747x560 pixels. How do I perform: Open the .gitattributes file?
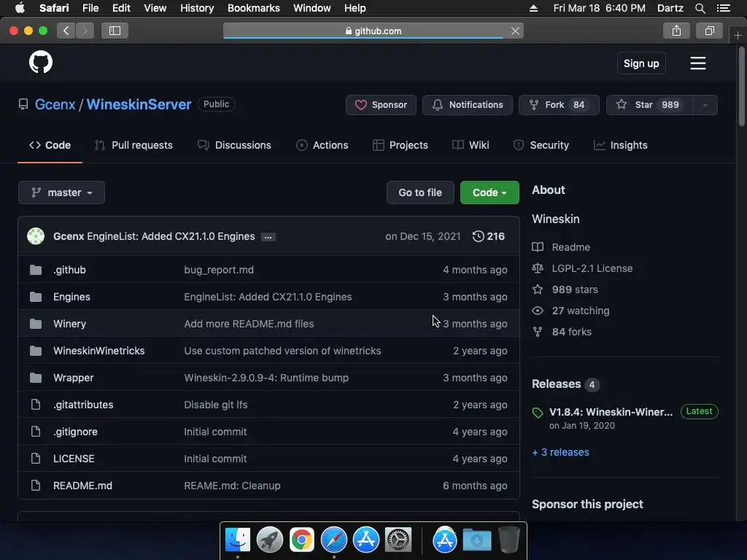pos(83,405)
